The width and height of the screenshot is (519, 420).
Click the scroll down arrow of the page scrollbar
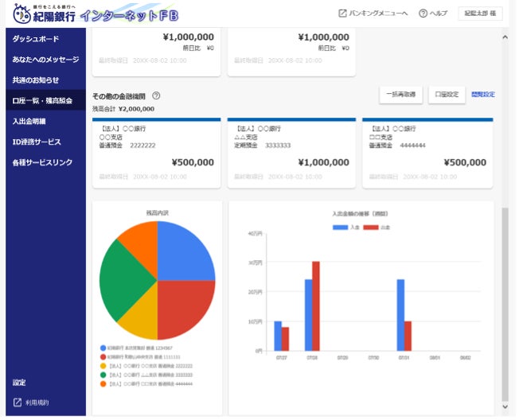tap(505, 406)
